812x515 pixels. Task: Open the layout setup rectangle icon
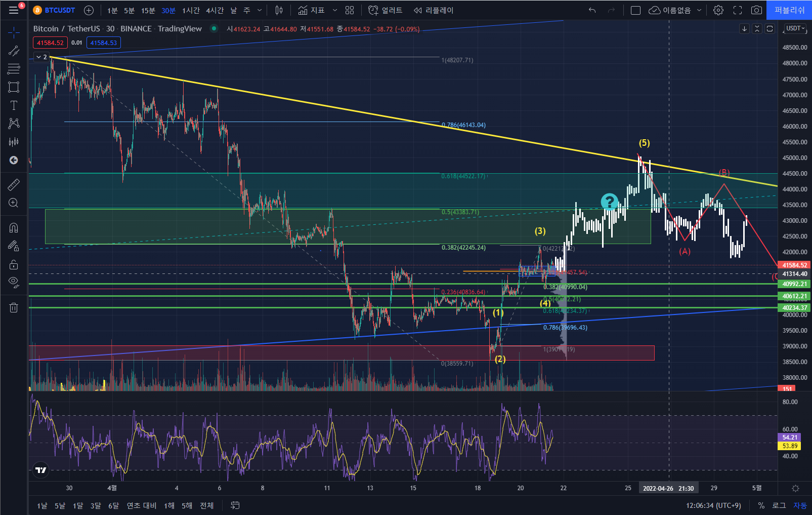pos(635,10)
